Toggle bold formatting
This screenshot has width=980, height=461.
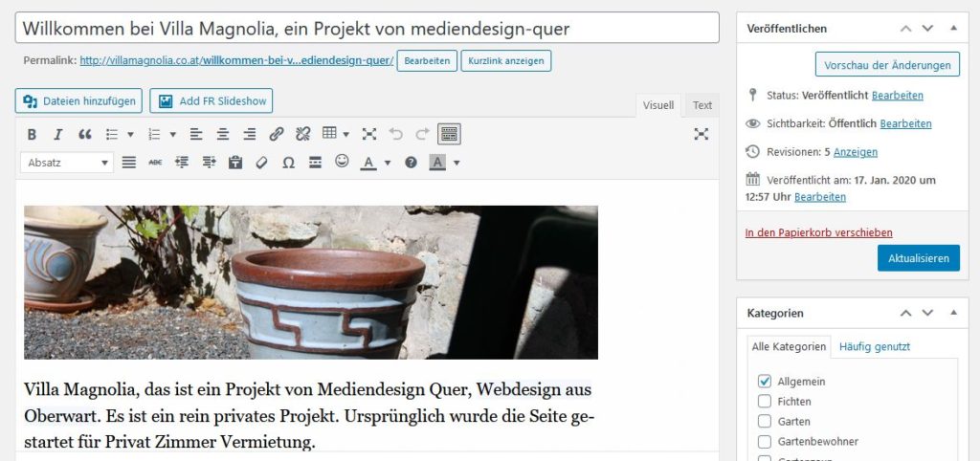[32, 134]
